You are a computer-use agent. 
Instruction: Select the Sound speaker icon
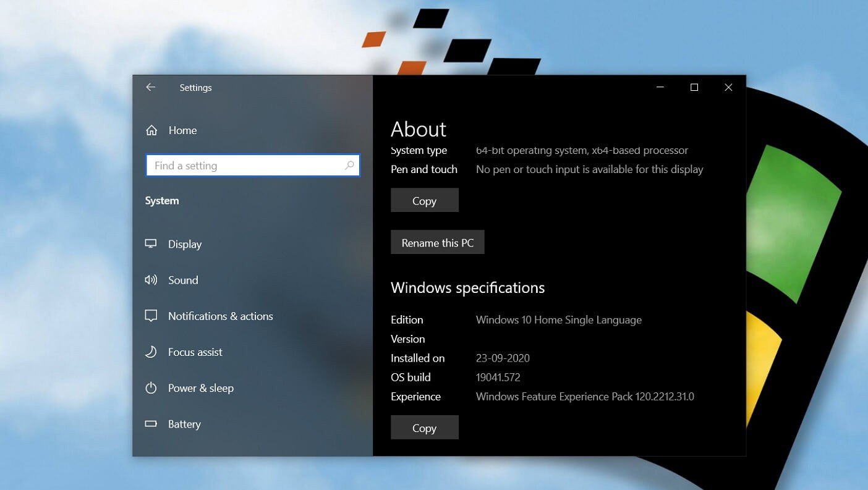[x=151, y=280]
